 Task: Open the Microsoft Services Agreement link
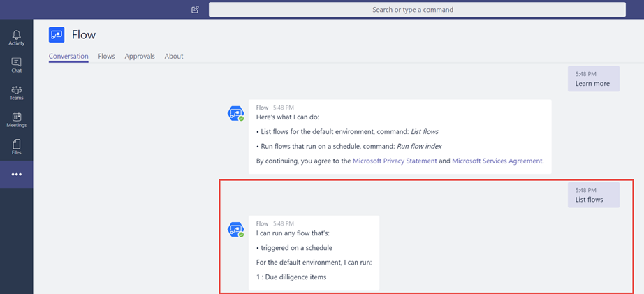point(497,161)
